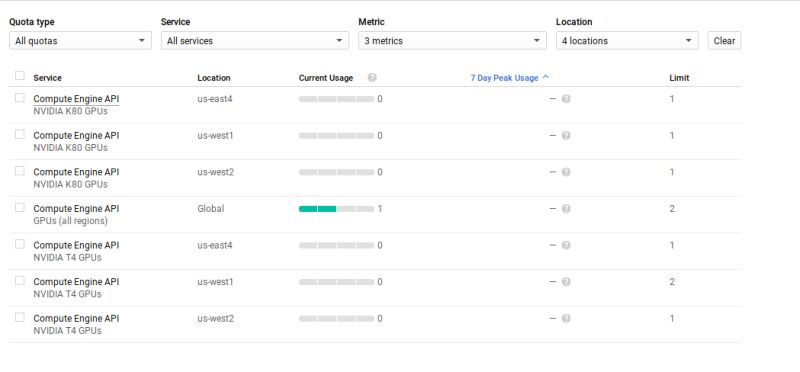
Task: Open Compute Engine API link for GPUs (all regions)
Action: point(76,209)
